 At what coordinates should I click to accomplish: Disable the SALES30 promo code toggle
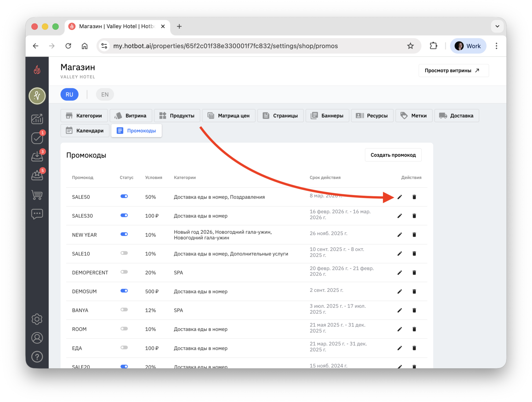pos(124,215)
